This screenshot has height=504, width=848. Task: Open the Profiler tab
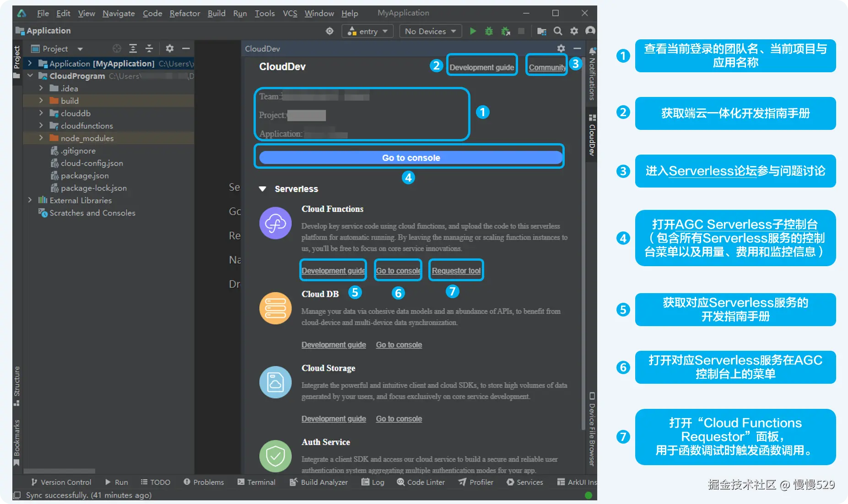tap(476, 482)
